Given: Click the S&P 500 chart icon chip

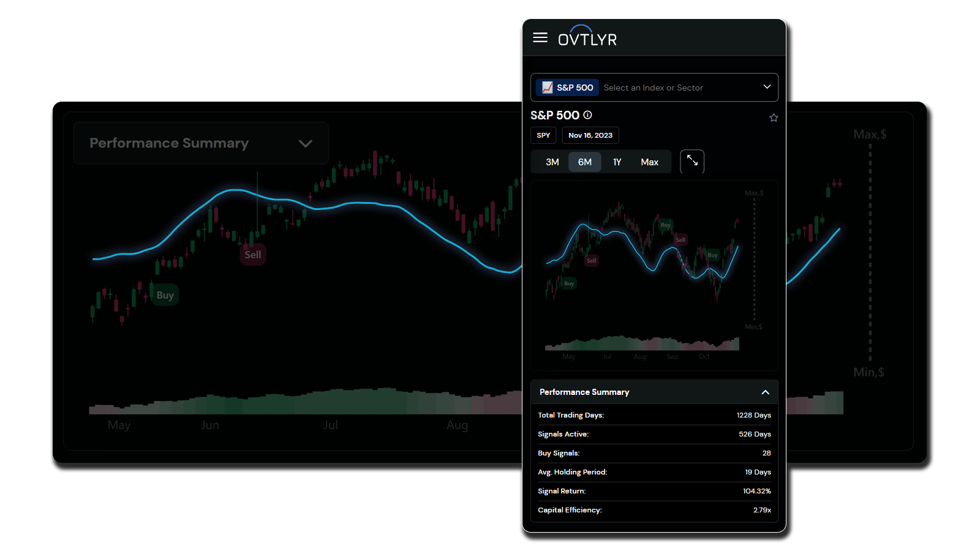Looking at the screenshot, I should tap(567, 88).
